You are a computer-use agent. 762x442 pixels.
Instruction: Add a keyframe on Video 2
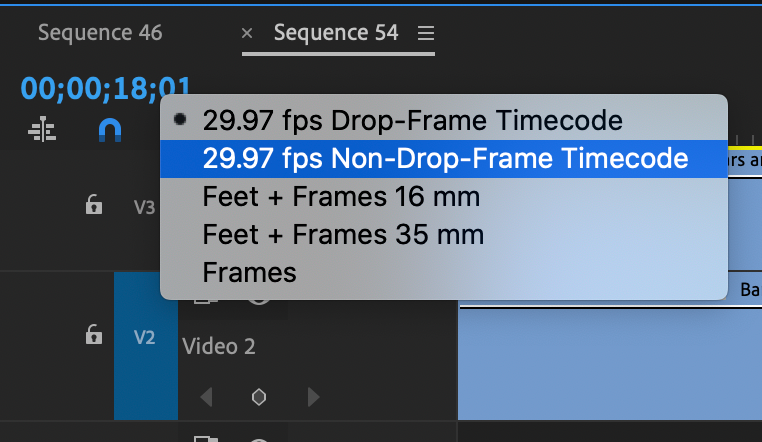click(x=259, y=397)
